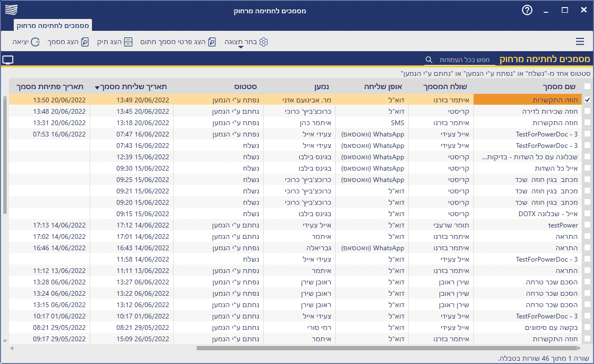Check the row שבלונה עם כל השדות checkbox
594x364 pixels.
point(587,157)
